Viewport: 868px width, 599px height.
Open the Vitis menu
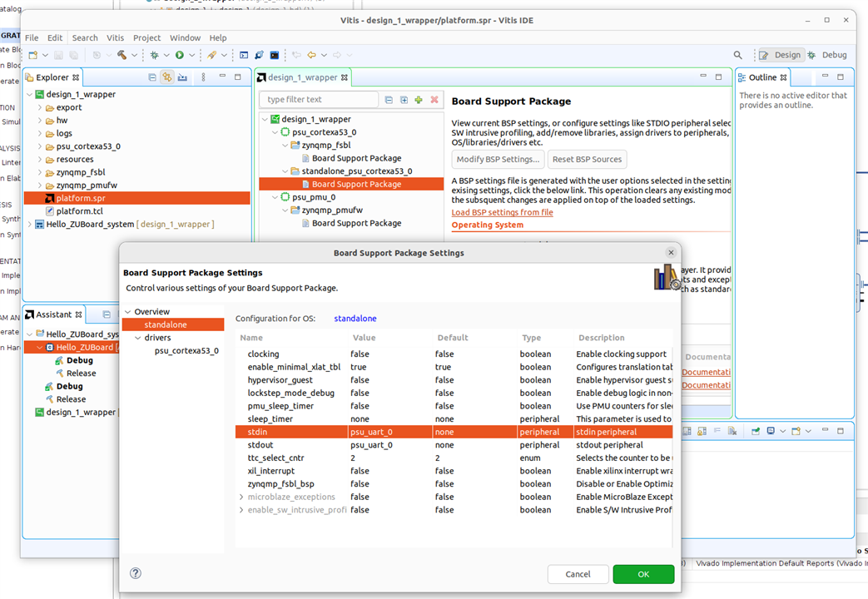[x=115, y=37]
